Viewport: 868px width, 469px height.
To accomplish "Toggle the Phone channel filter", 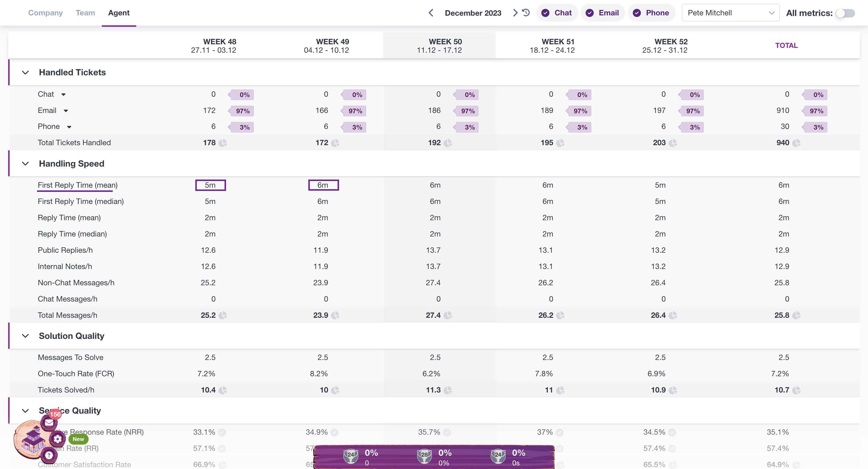I will click(651, 13).
